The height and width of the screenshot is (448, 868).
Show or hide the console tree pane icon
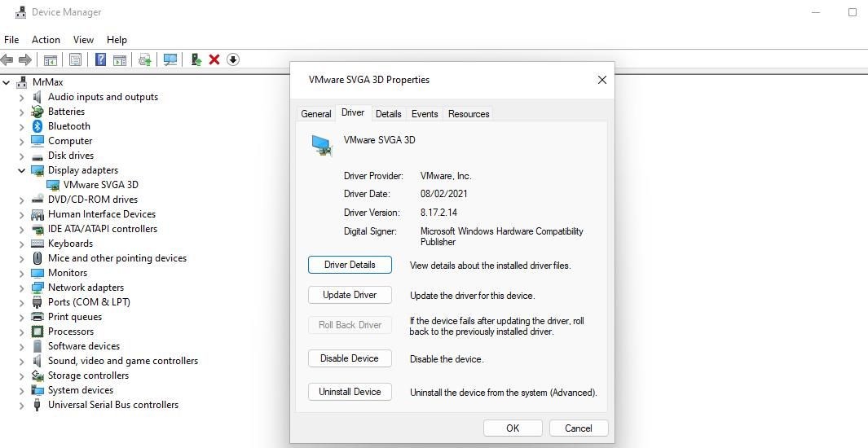coord(51,59)
